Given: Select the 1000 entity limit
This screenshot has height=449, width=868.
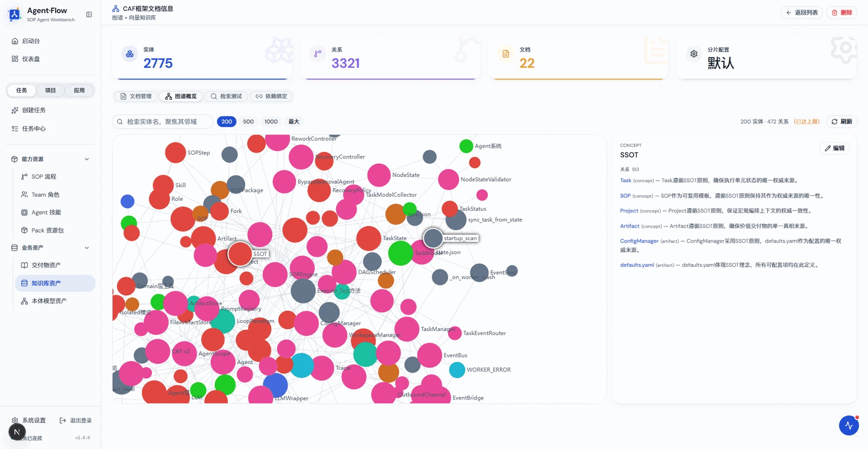Looking at the screenshot, I should (271, 121).
